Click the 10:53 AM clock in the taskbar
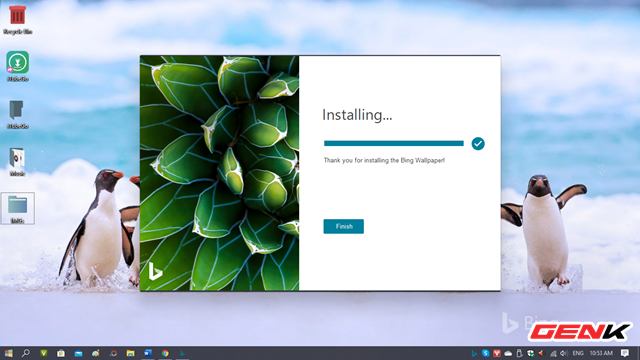Screen dimensions: 640x360 [x=601, y=353]
